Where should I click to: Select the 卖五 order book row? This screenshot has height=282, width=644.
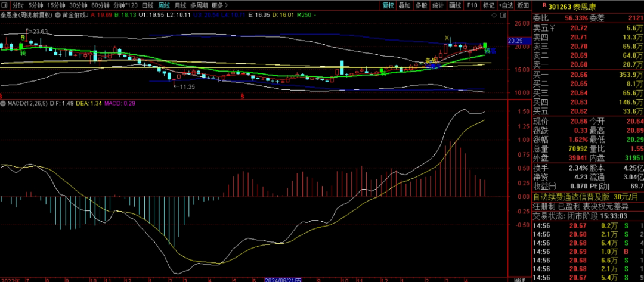point(588,29)
